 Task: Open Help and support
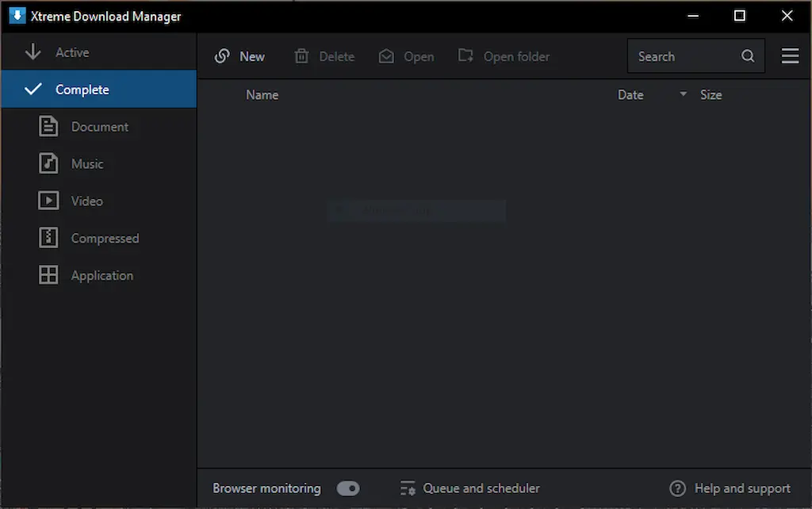pyautogui.click(x=742, y=488)
